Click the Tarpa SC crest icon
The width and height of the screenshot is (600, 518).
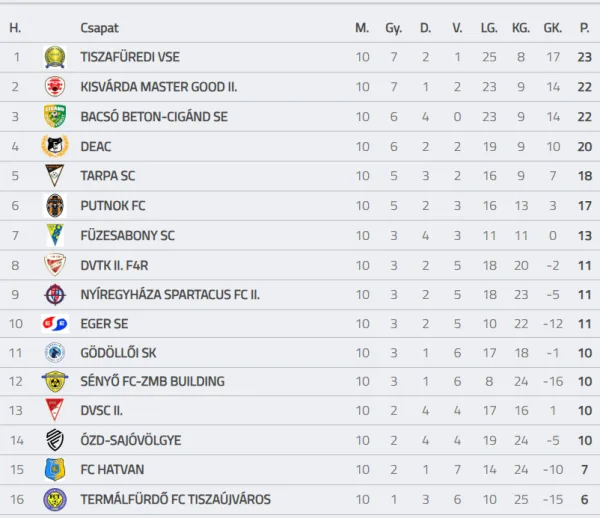[54, 176]
